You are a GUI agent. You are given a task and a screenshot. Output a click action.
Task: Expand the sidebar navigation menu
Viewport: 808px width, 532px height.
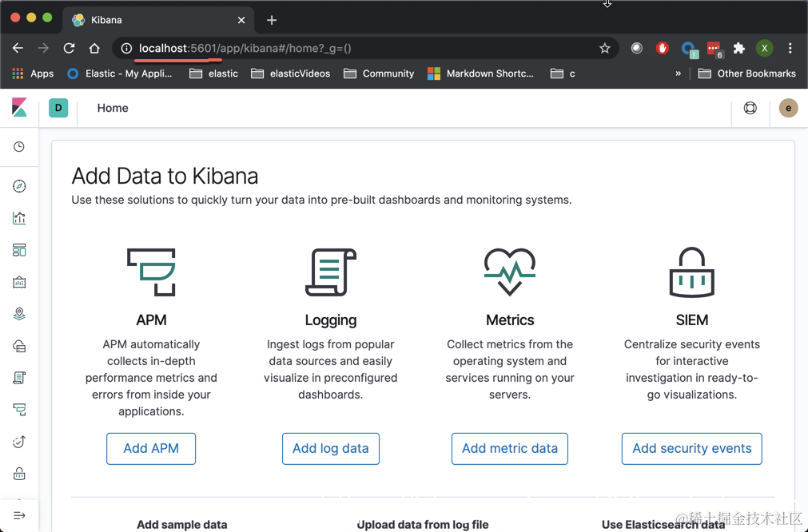(x=19, y=515)
